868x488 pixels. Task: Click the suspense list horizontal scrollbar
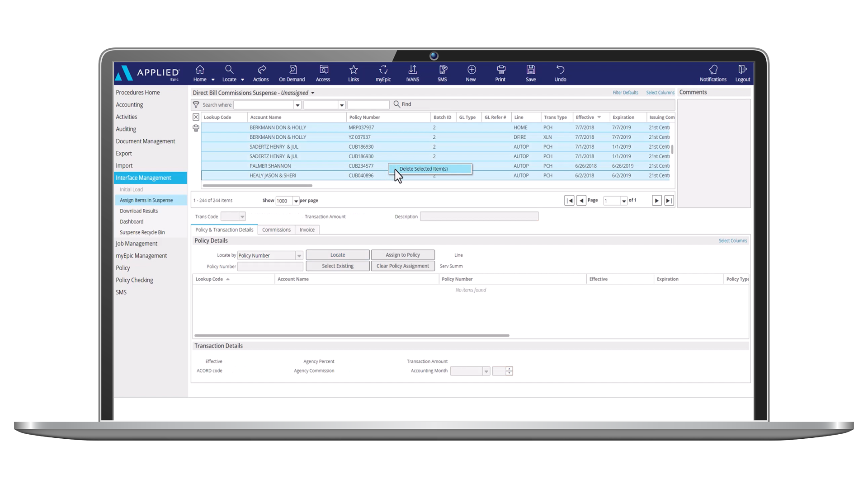tap(258, 186)
